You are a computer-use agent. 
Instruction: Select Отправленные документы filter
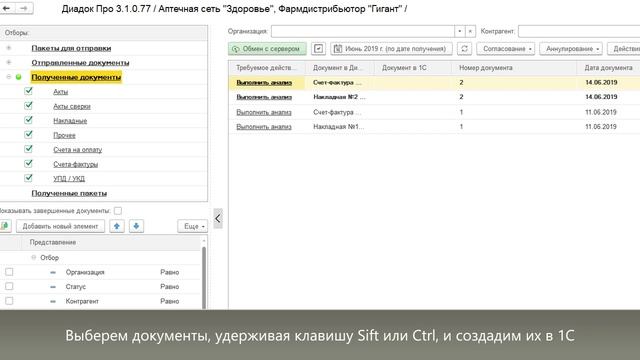80,63
